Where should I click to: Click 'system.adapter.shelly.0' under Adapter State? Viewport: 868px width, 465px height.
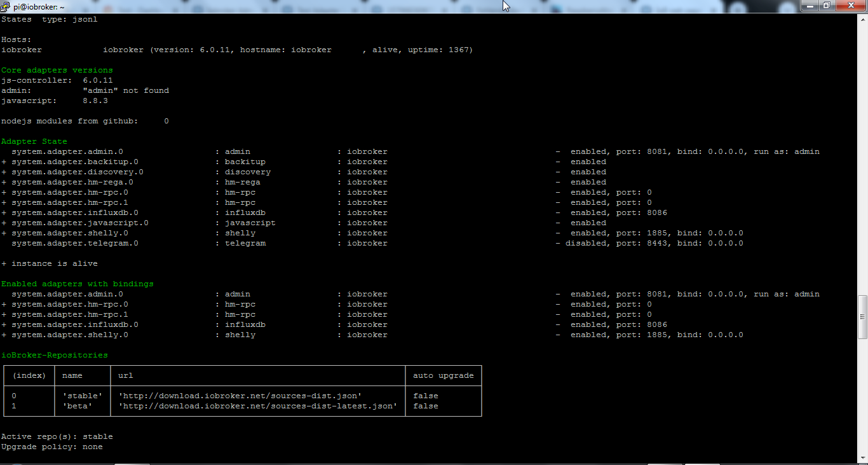[70, 233]
